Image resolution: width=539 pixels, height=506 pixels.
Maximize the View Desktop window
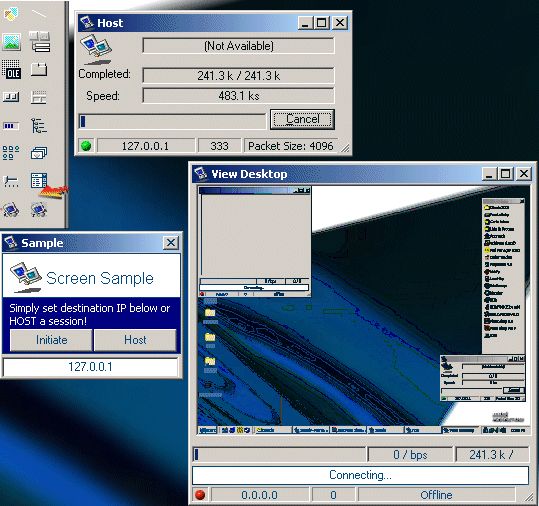(506, 174)
